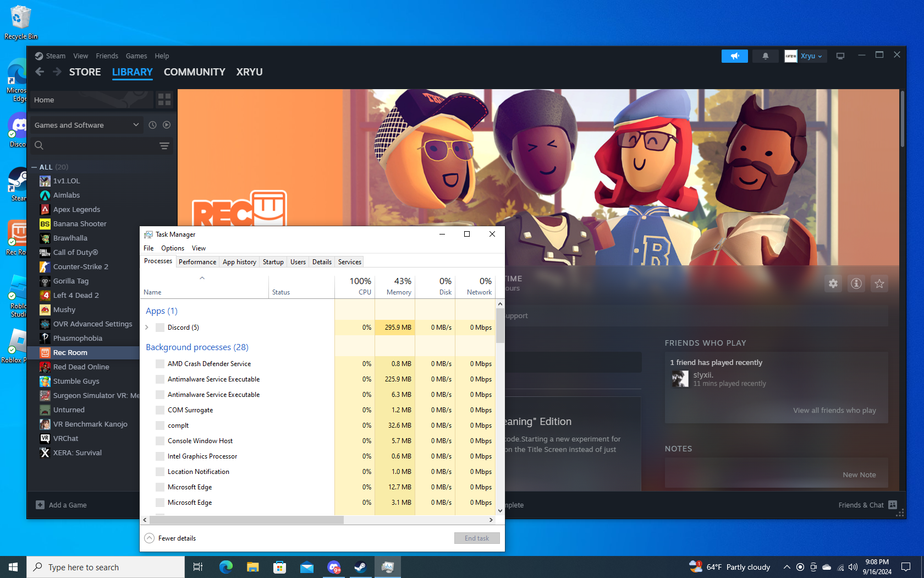Open Steam Friends menu
Screen dimensions: 924x578
point(107,56)
